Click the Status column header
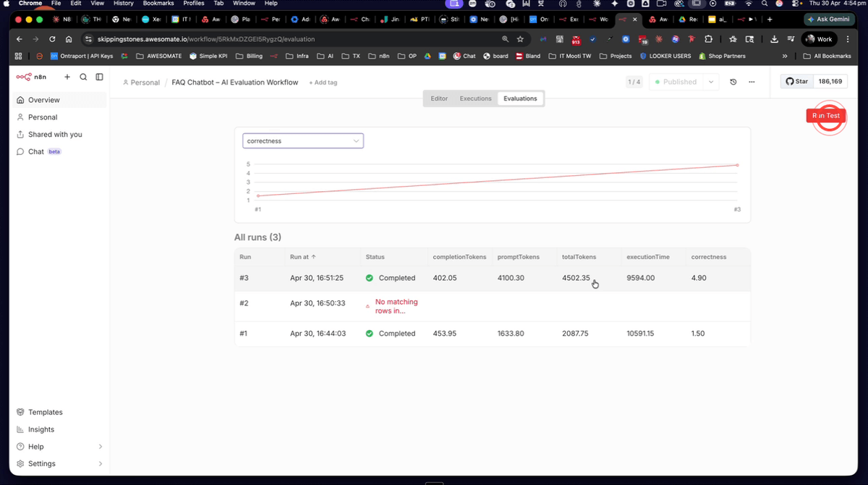The width and height of the screenshot is (868, 485). 375,257
